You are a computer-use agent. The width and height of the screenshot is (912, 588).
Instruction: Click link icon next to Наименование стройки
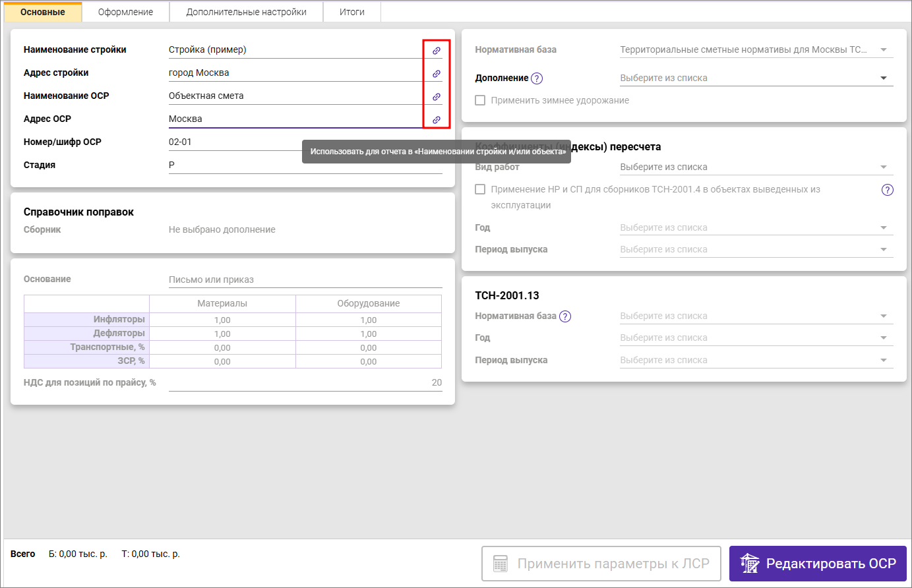tap(436, 51)
